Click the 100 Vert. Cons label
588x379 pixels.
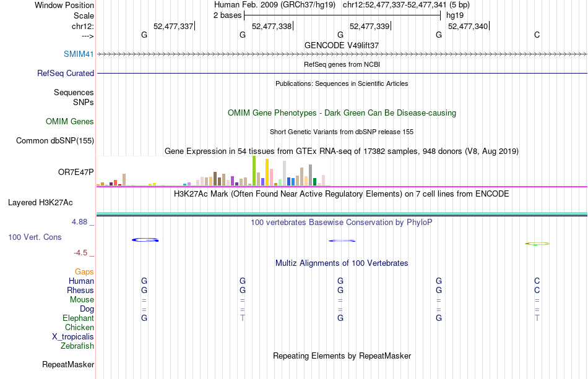click(35, 237)
